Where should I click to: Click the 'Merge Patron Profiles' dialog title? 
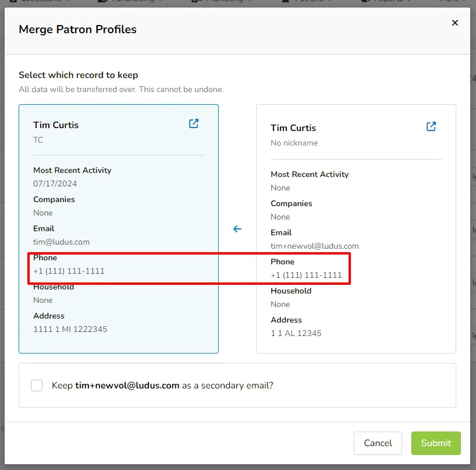[78, 30]
